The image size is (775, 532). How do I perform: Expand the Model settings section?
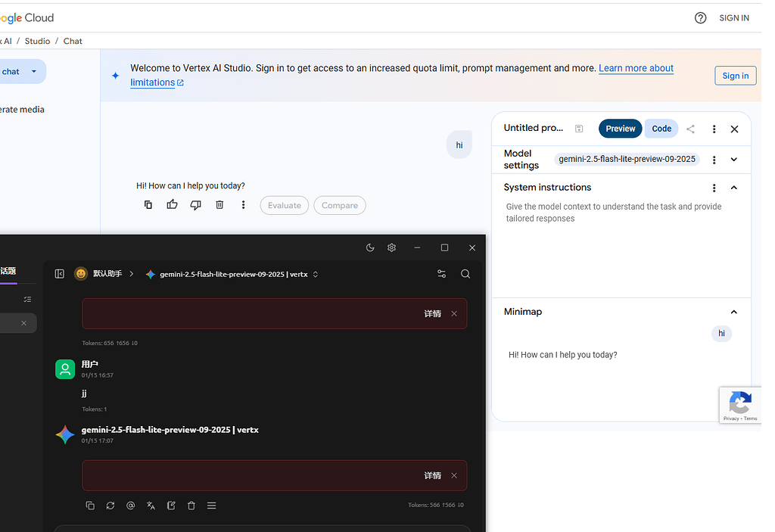[734, 160]
